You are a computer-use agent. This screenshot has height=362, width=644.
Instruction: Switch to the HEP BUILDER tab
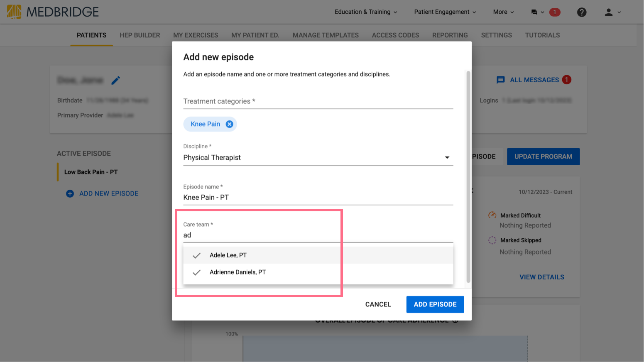tap(140, 35)
